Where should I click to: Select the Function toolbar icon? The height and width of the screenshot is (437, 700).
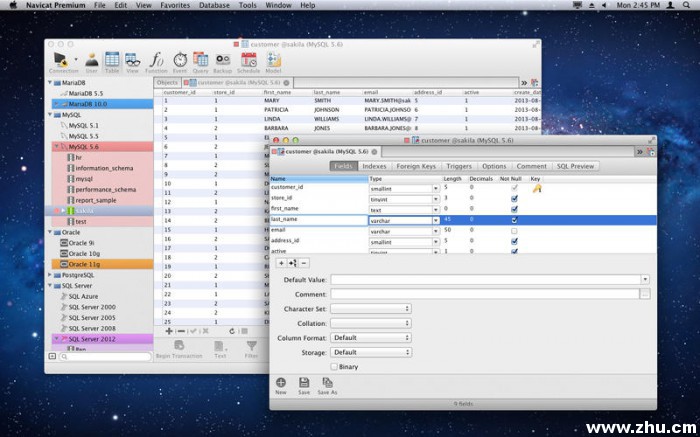(x=156, y=61)
